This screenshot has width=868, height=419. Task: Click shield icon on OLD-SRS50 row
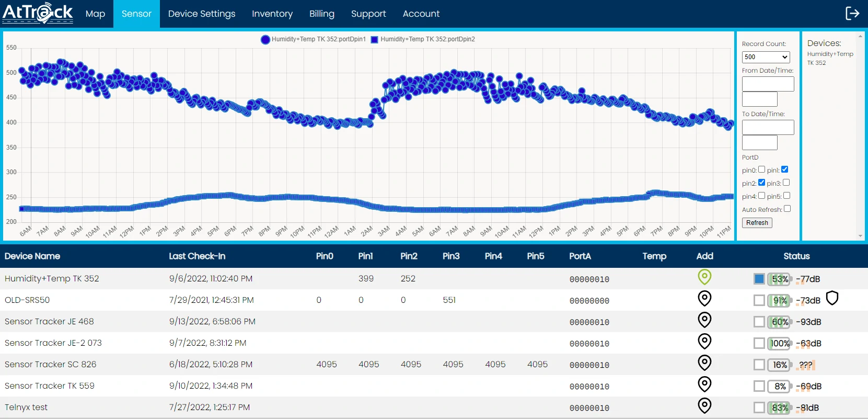(832, 299)
